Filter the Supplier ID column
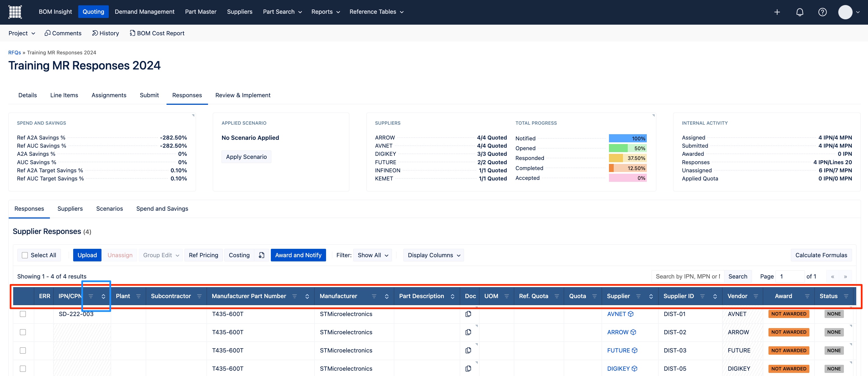 coord(702,296)
